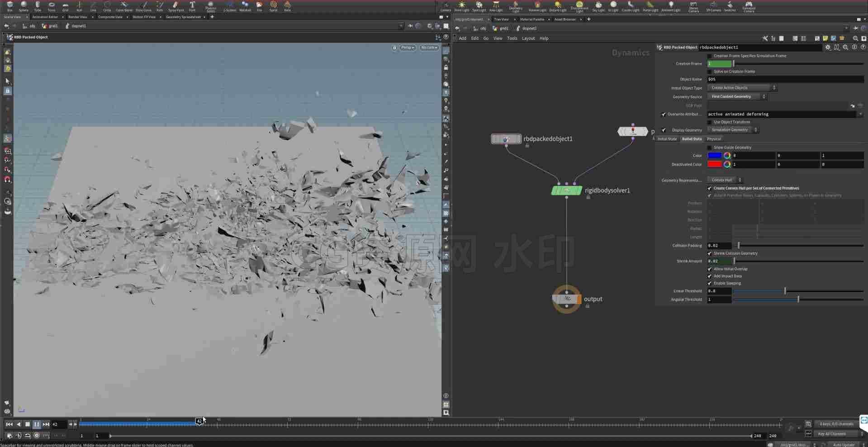Select the rigidbodysolver1 node
Screen dimensions: 868x447
566,190
